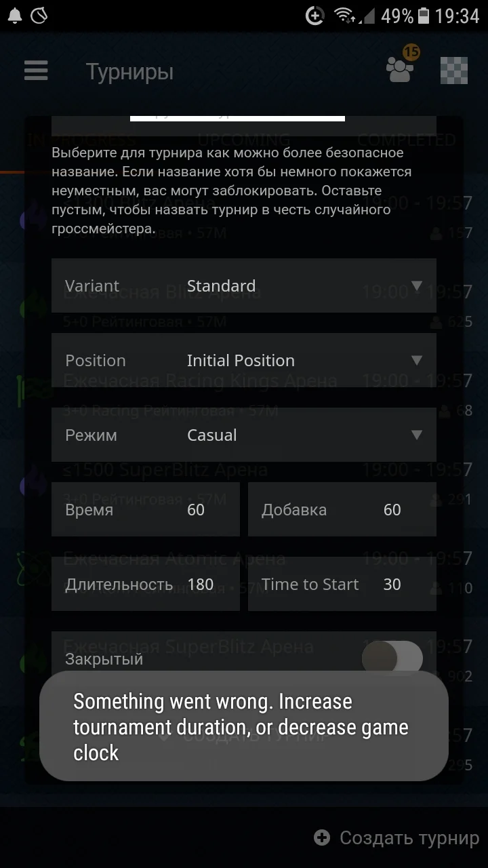Switch to the Completed tab
488x868 pixels.
click(405, 140)
